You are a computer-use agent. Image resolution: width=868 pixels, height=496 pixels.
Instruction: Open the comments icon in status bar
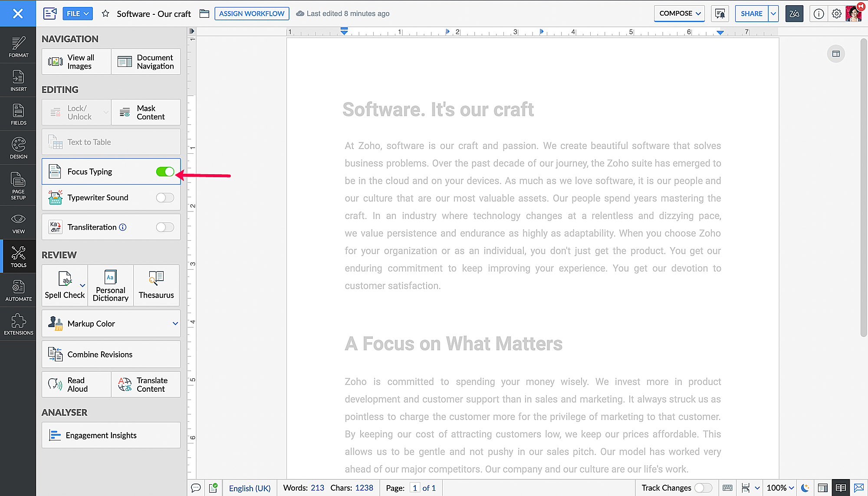(196, 488)
